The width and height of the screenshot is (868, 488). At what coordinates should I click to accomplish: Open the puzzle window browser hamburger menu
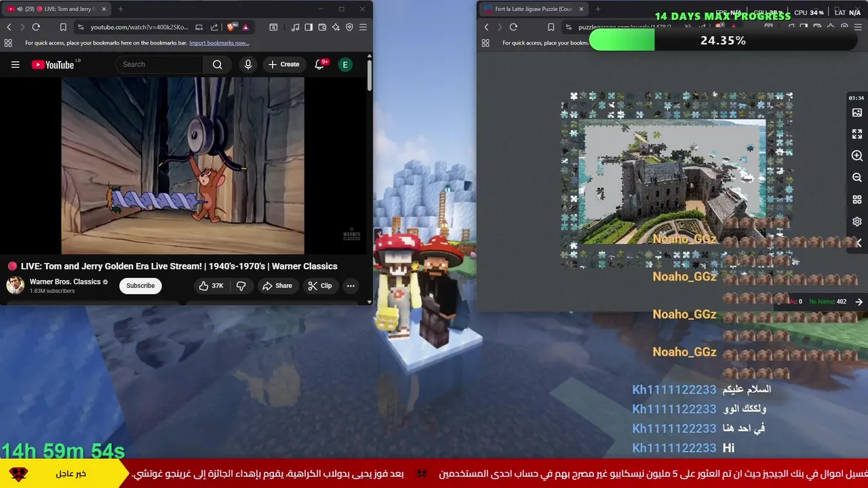coord(858,27)
